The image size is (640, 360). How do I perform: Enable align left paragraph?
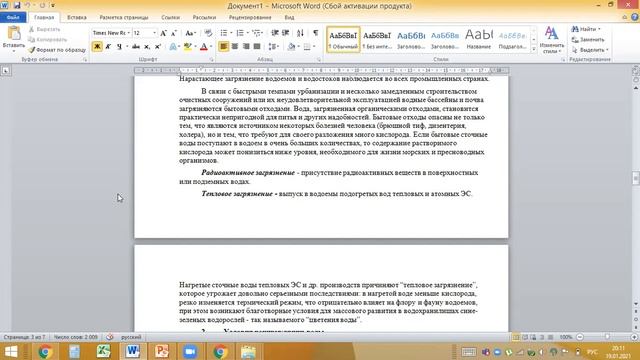[224, 47]
